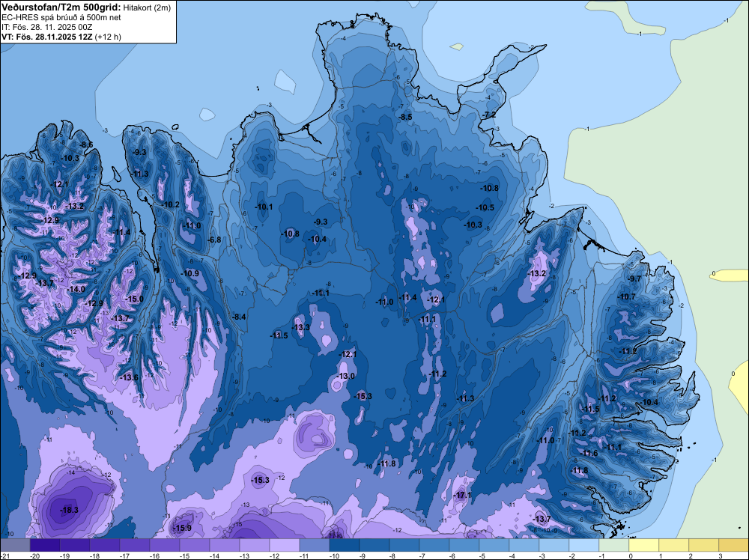Image resolution: width=749 pixels, height=560 pixels.
Task: Click the -8.5 temperature value
Action: tap(405, 117)
